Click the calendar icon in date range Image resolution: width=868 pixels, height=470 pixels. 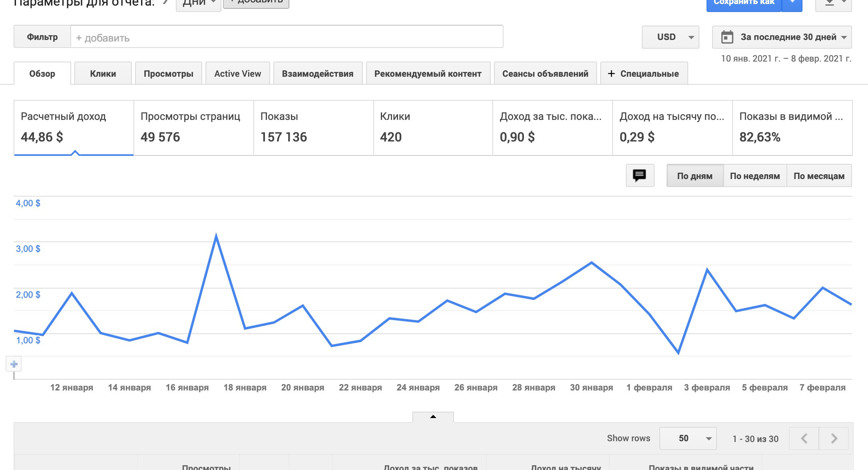(x=727, y=37)
